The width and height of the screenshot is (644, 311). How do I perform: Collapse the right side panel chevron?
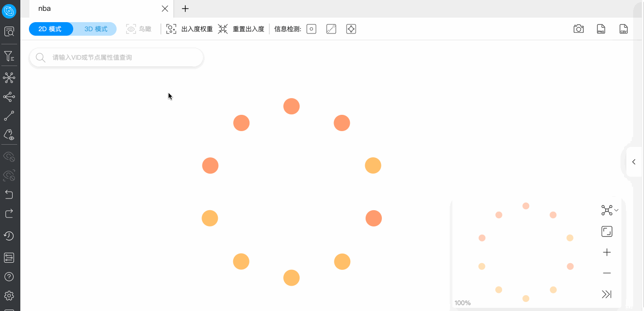pyautogui.click(x=634, y=161)
